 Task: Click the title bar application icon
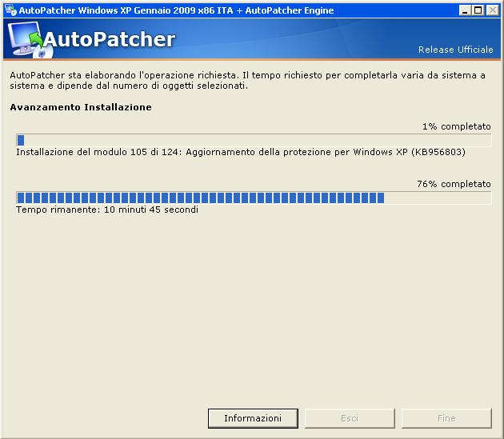10,10
